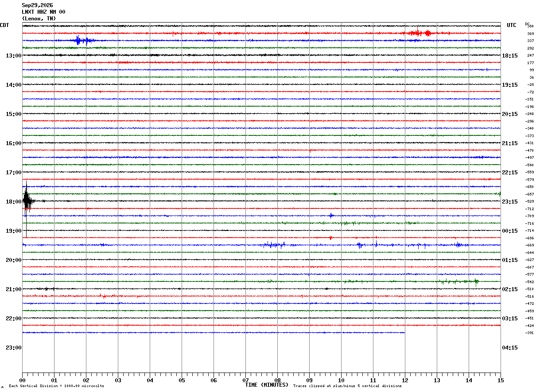The image size is (536, 392).
Task: Select minute 15 on the time axis
Action: click(x=501, y=380)
